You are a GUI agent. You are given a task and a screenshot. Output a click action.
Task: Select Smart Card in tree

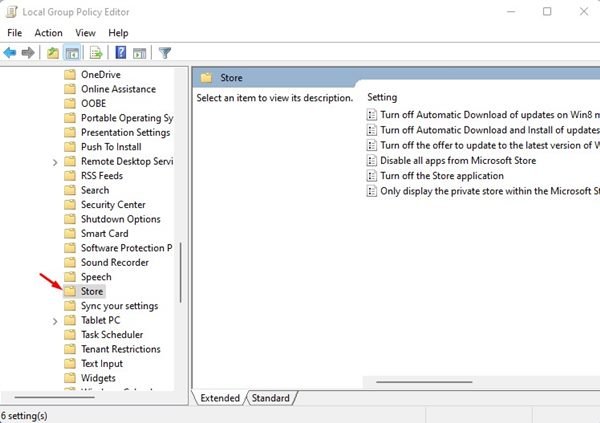(104, 234)
